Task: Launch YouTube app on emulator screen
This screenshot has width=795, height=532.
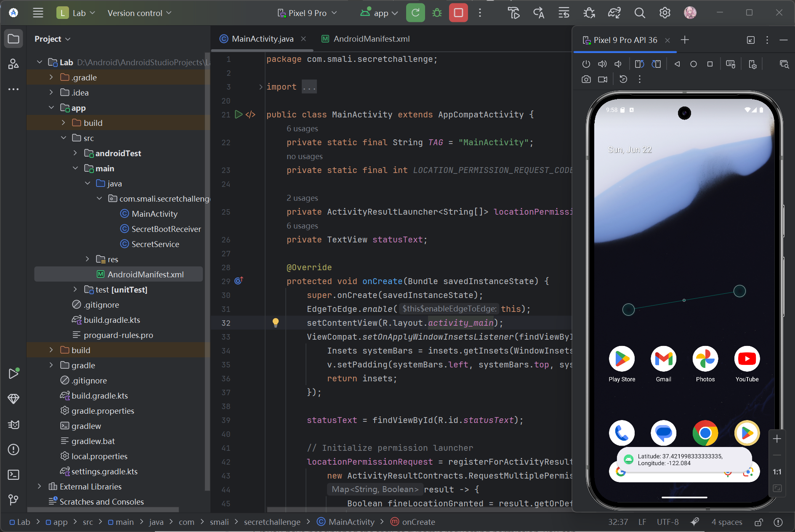Action: [747, 359]
